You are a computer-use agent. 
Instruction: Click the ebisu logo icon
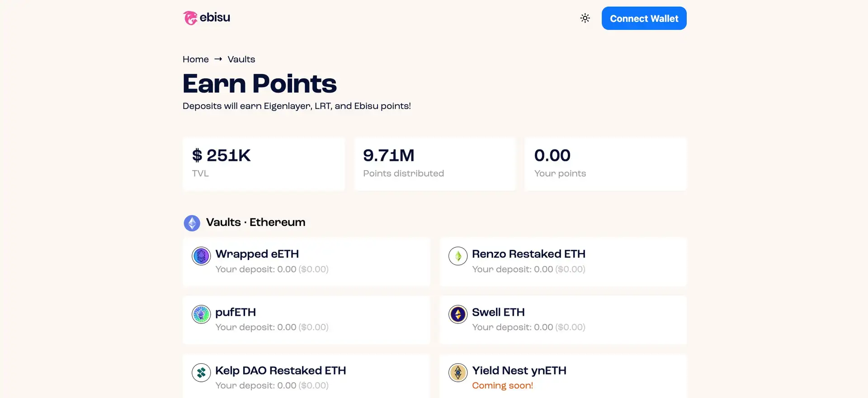[x=190, y=18]
